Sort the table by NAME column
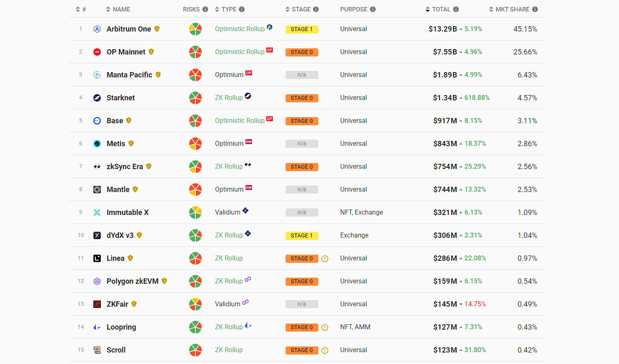 tap(118, 9)
